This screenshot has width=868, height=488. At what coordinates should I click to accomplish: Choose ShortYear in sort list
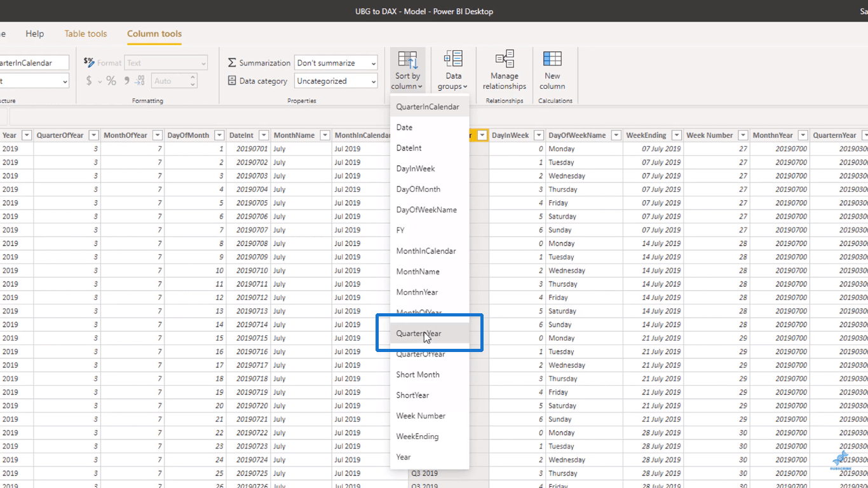click(x=430, y=395)
